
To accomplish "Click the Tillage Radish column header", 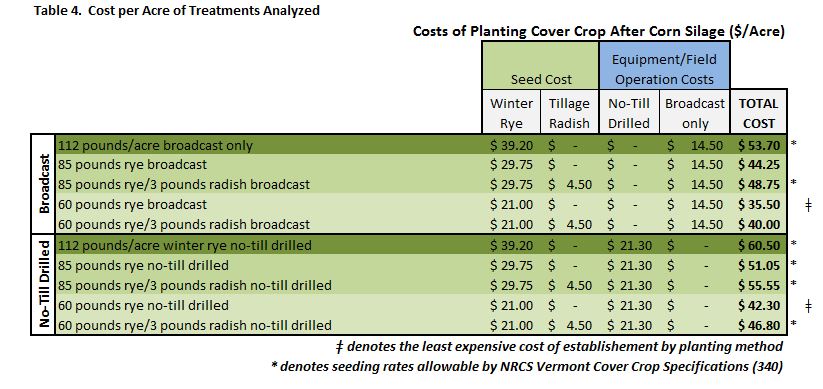I will [x=569, y=113].
